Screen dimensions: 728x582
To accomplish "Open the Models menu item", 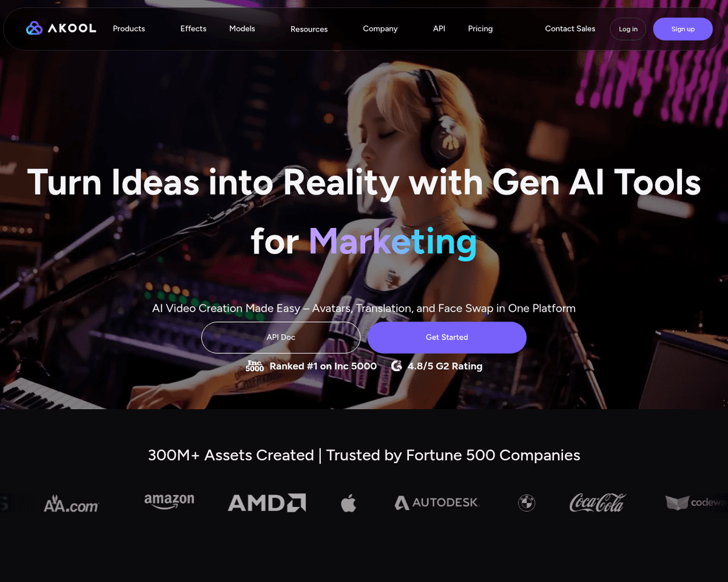I will point(242,28).
